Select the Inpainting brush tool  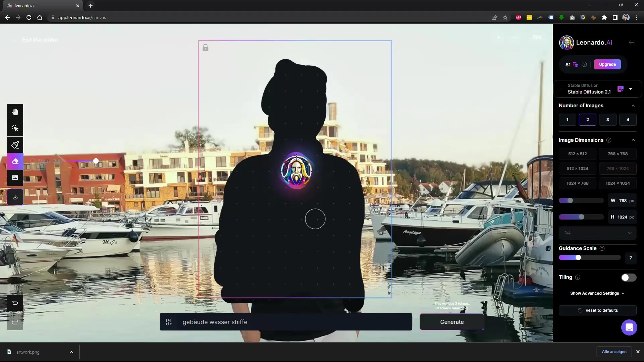(x=15, y=144)
